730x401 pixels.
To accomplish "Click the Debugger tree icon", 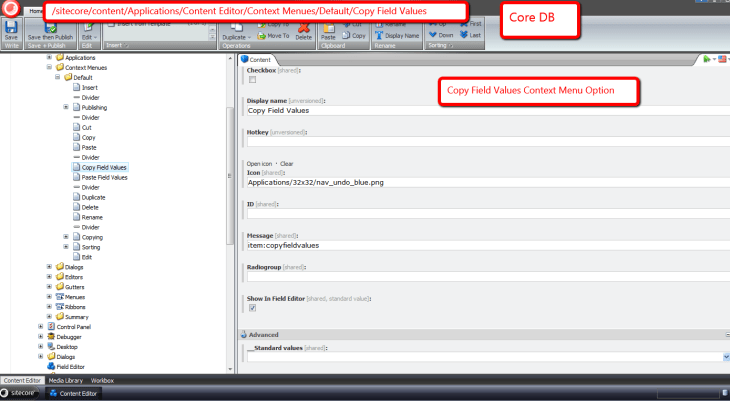I will [51, 337].
